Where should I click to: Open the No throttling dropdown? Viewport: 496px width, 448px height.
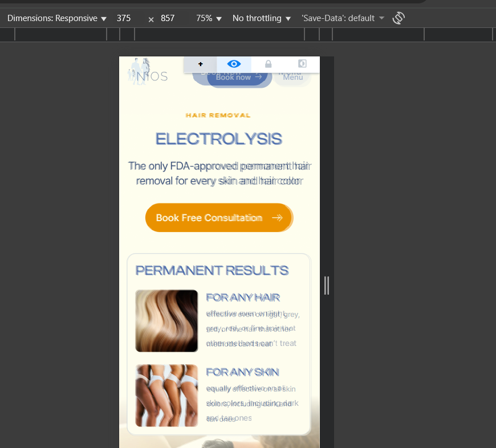click(262, 18)
